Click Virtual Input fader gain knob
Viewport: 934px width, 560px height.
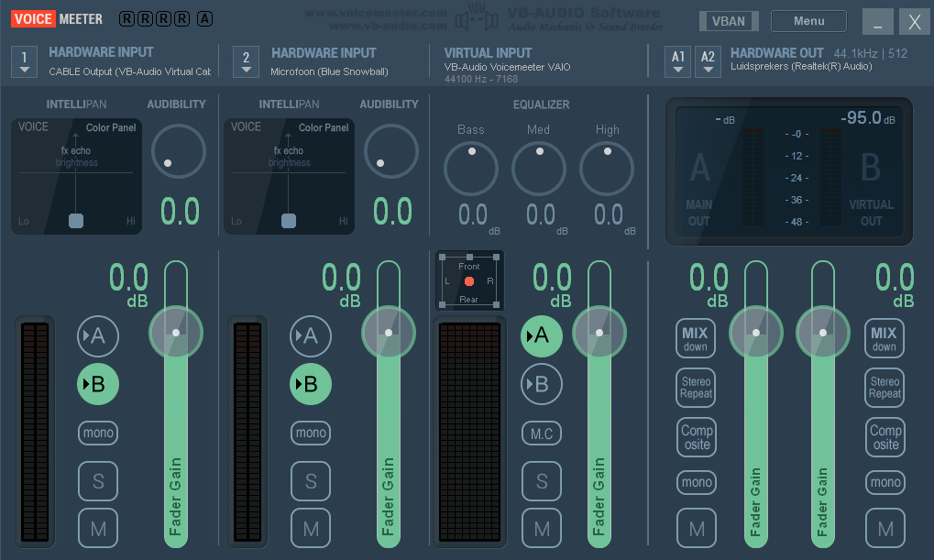tap(599, 333)
